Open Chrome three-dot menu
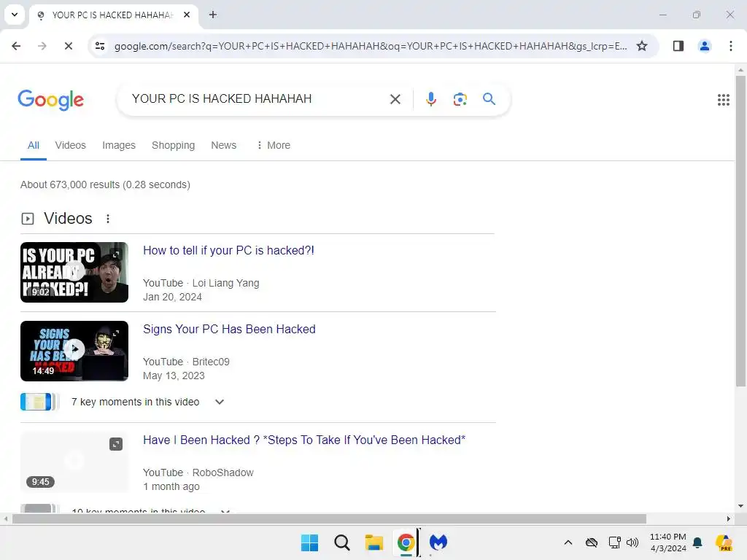The height and width of the screenshot is (560, 747). pyautogui.click(x=731, y=46)
